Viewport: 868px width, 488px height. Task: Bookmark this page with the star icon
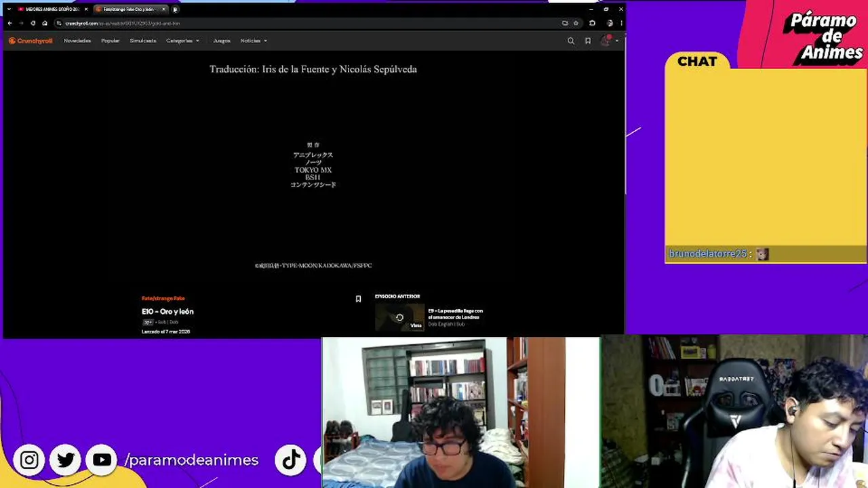pyautogui.click(x=576, y=23)
